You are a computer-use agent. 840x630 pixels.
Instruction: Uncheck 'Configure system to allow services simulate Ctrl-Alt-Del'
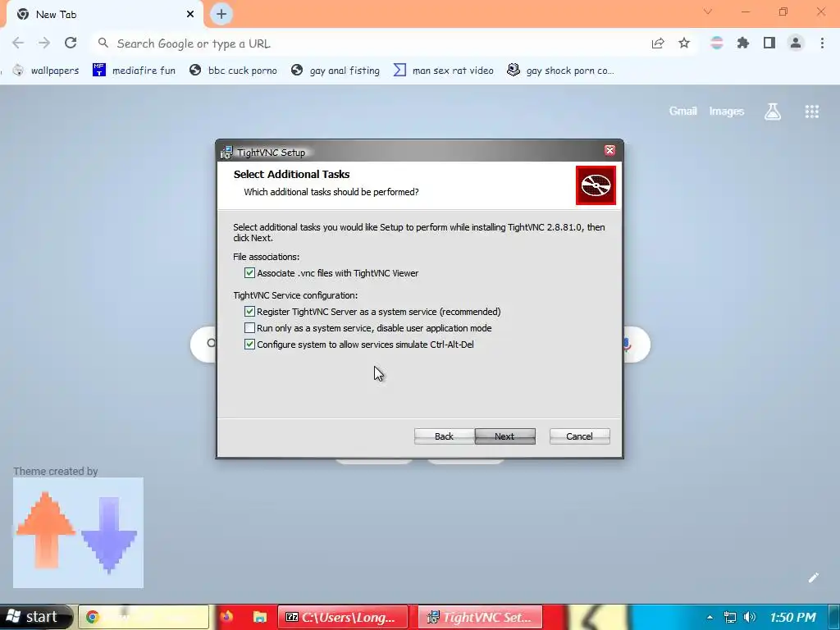pyautogui.click(x=249, y=344)
